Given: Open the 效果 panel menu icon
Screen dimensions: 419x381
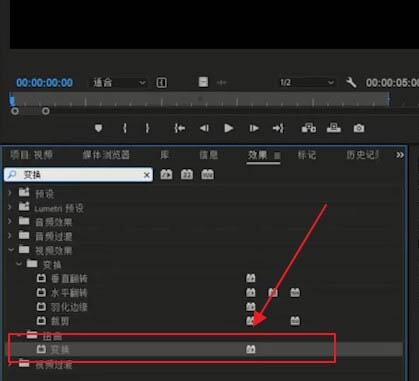Looking at the screenshot, I should pos(277,155).
